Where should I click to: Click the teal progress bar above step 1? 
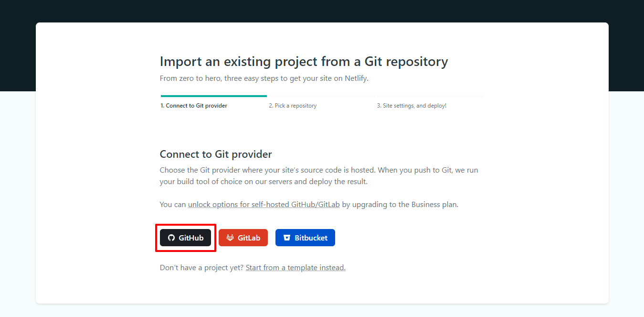pos(214,96)
